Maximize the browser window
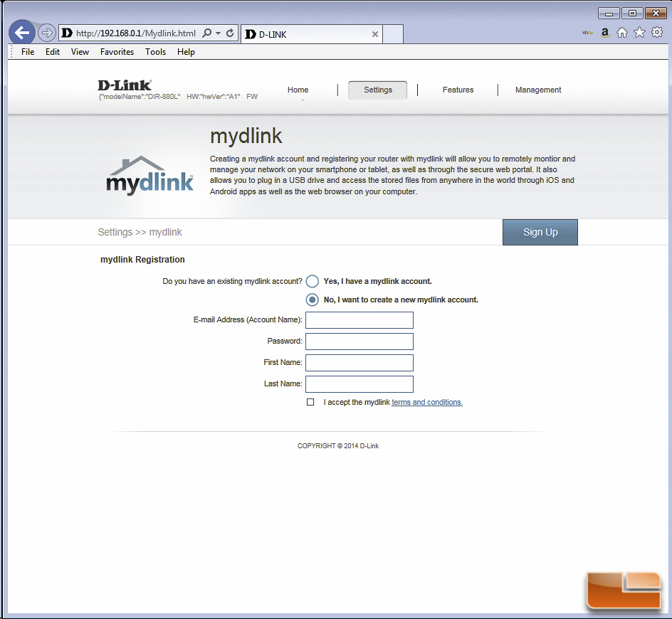This screenshot has width=672, height=619. click(x=632, y=14)
